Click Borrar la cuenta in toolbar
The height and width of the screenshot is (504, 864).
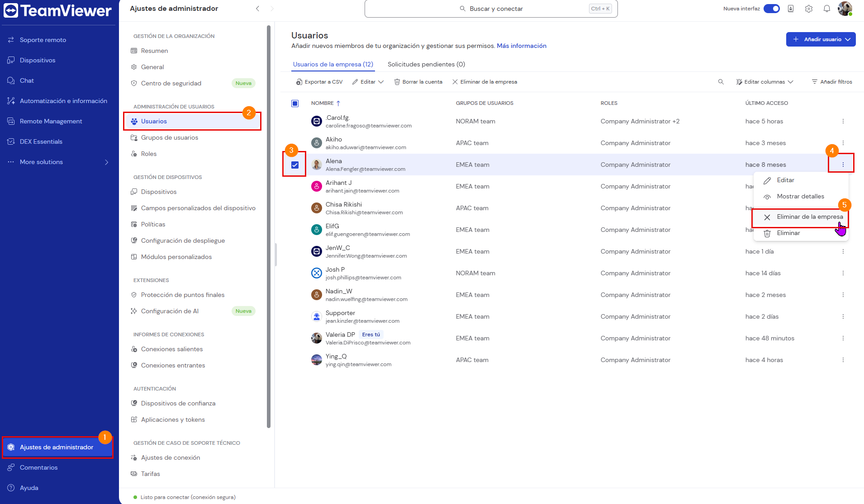418,82
